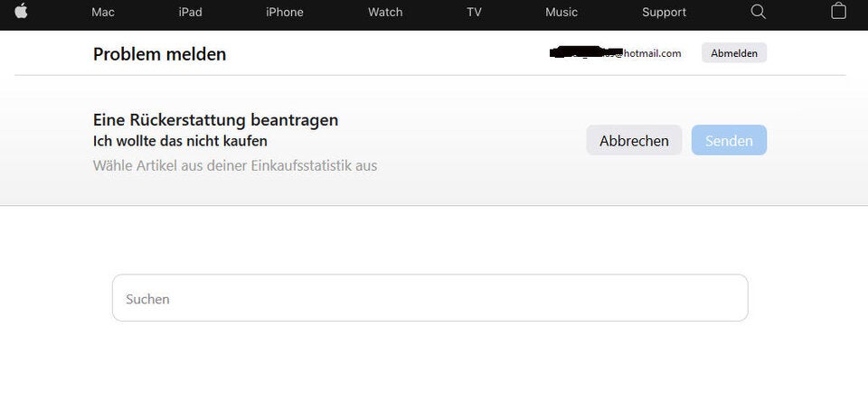
Task: Submit the refund with Senden
Action: coord(729,140)
